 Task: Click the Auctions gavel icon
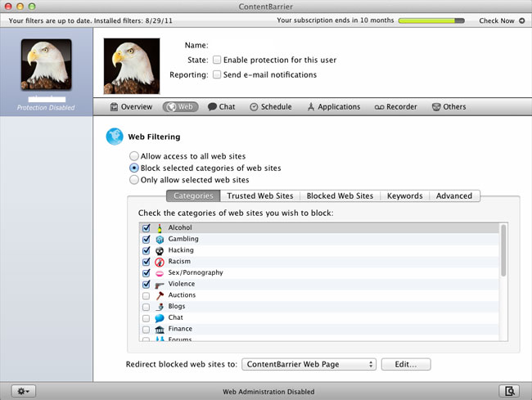160,295
